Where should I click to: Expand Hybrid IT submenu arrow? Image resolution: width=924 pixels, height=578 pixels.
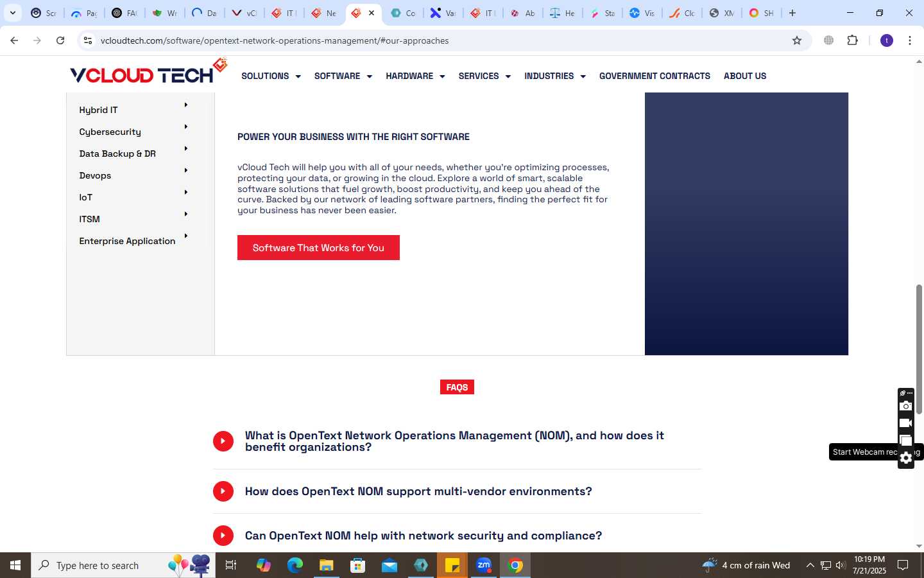click(x=186, y=105)
